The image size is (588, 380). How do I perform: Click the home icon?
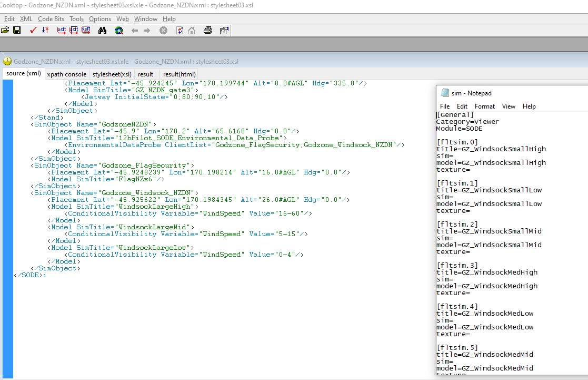[x=192, y=31]
